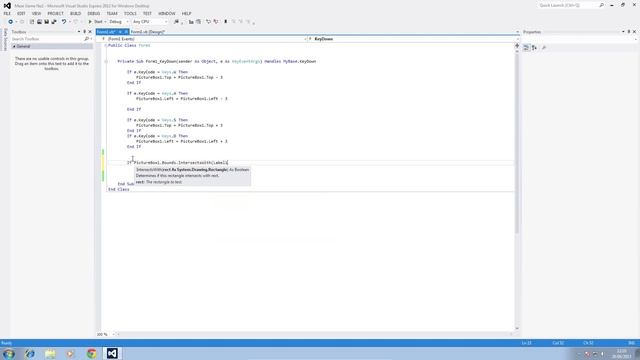Click the Toolbox search magnifier icon
This screenshot has height=360, width=640.
click(x=87, y=39)
